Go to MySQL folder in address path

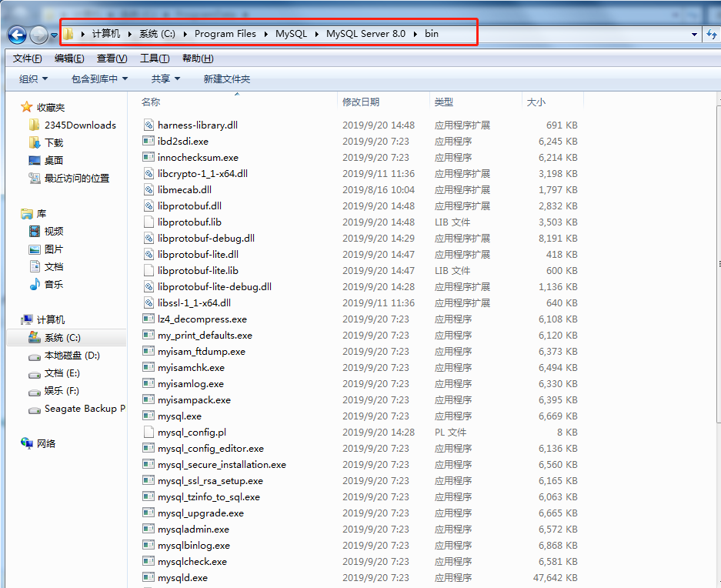[291, 34]
